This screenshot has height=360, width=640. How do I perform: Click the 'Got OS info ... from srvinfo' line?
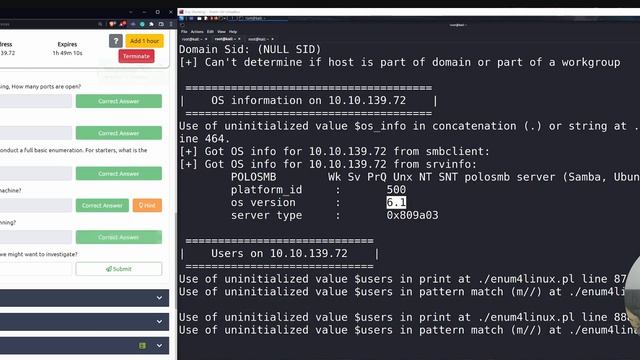click(328, 164)
